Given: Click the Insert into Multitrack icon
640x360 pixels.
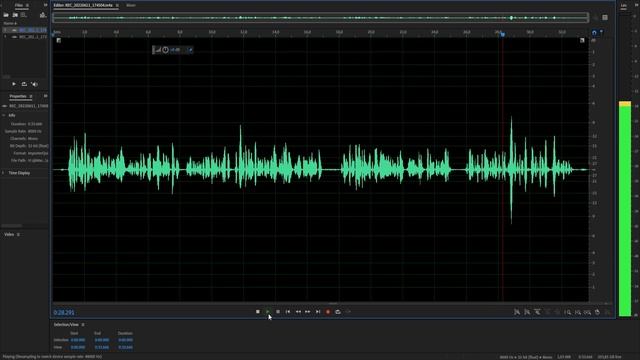Looking at the screenshot, I should click(x=43, y=15).
